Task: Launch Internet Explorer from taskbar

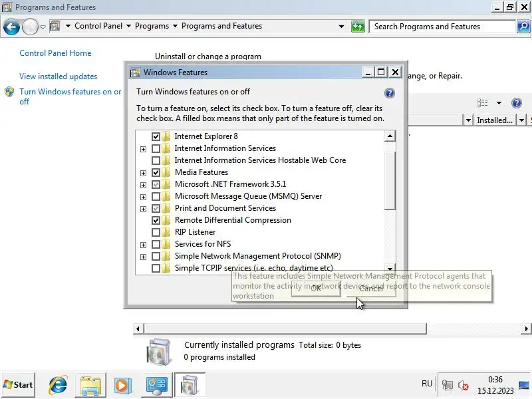Action: point(58,385)
